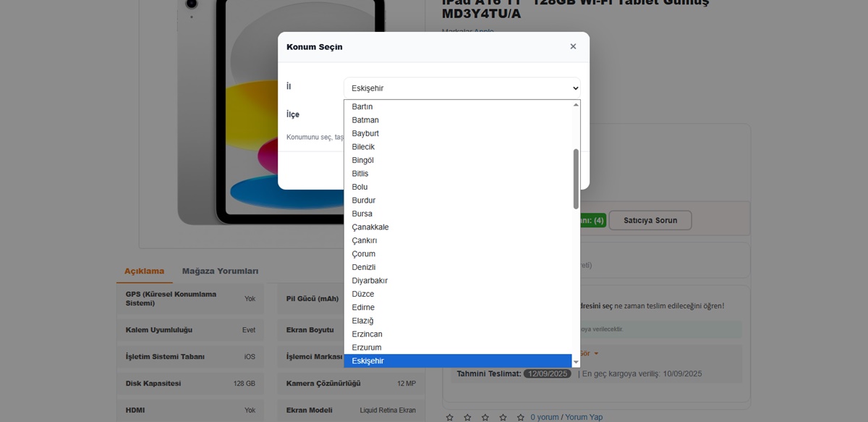Viewport: 868px width, 422px height.
Task: Collapse the İl province dropdown showing Eskişehir
Action: (x=461, y=88)
